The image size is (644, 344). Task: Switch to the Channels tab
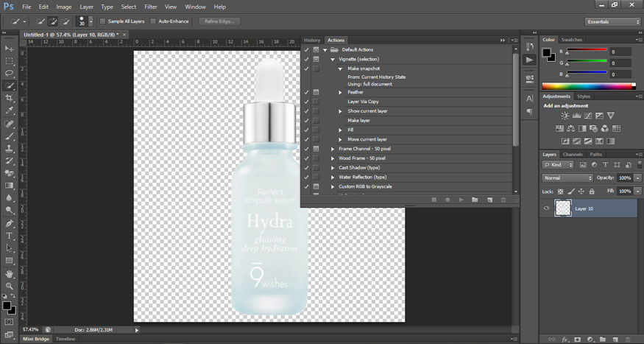click(x=573, y=154)
